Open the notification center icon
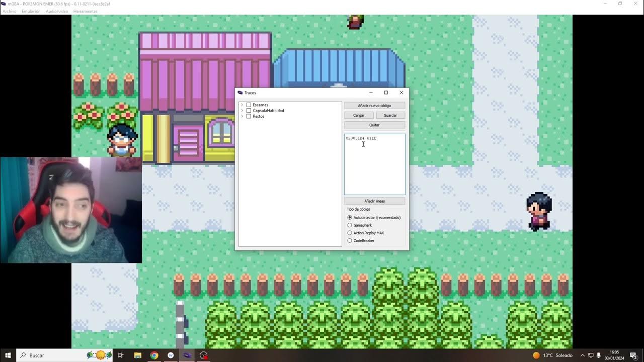Screen dimensions: 644x362 tap(633, 355)
